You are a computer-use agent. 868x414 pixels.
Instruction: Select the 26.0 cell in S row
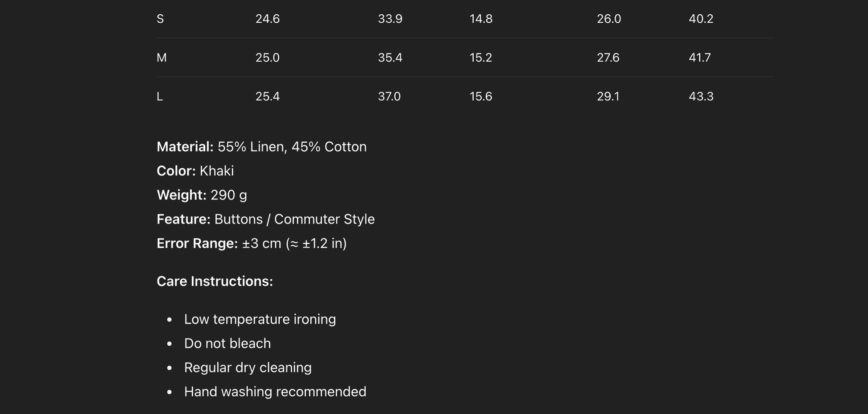(609, 19)
